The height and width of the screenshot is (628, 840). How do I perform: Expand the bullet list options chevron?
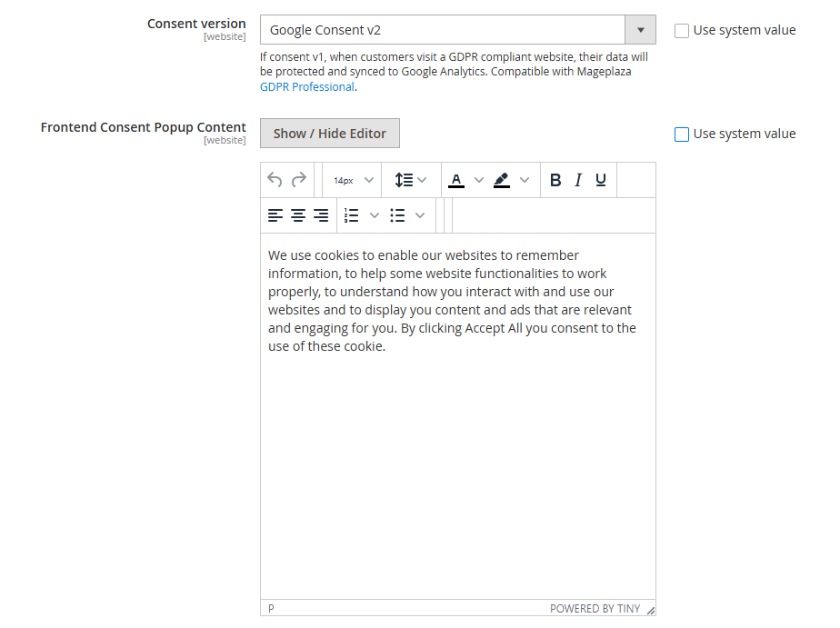click(x=419, y=215)
